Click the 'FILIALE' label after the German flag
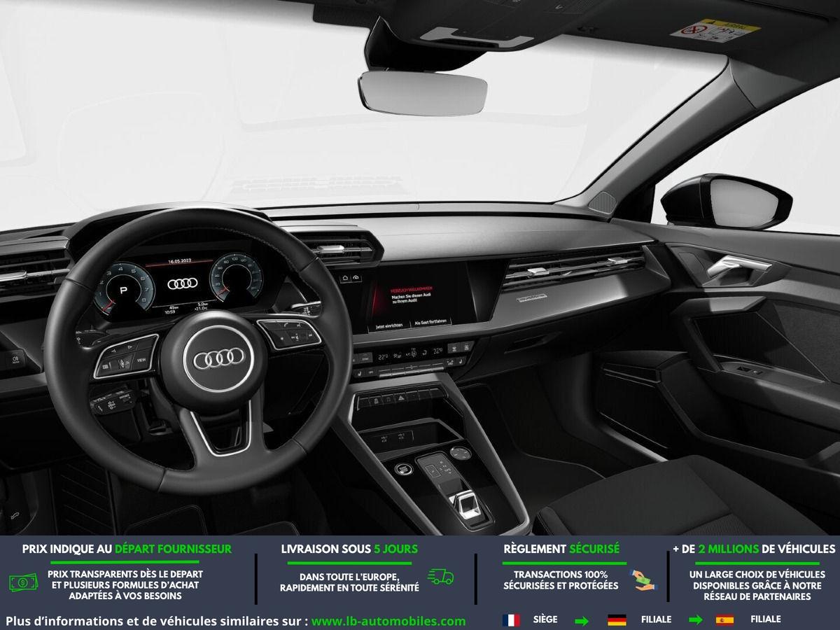 [656, 620]
